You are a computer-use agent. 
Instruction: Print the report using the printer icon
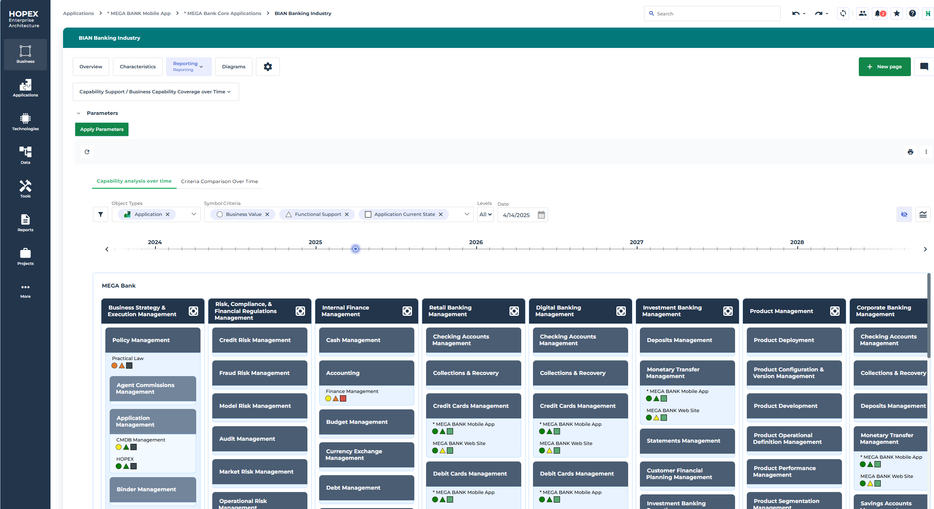pyautogui.click(x=910, y=152)
